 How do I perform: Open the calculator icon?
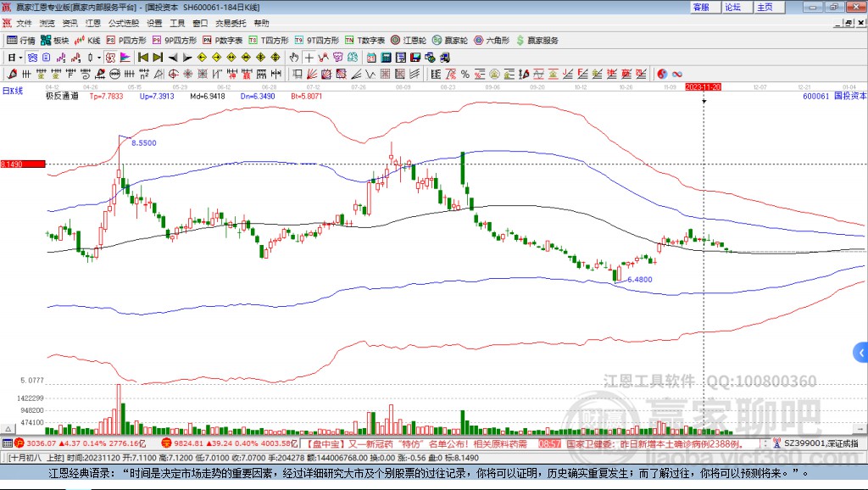(x=386, y=58)
